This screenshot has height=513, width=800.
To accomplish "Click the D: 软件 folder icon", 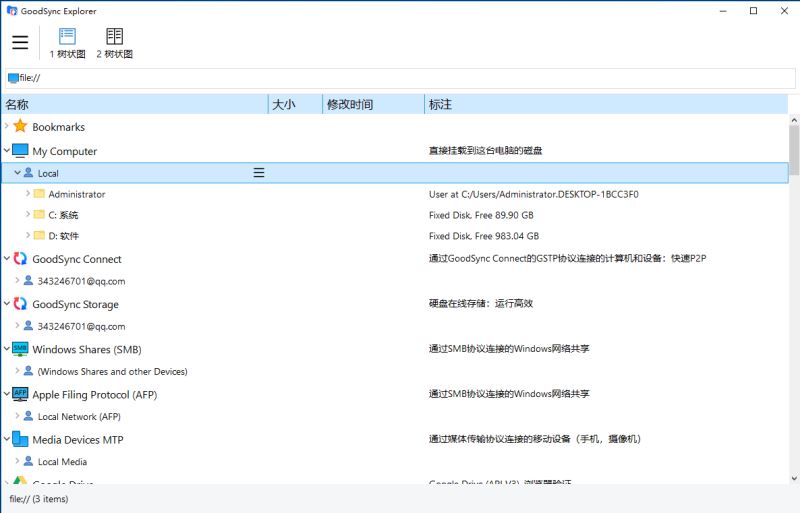I will [x=39, y=235].
